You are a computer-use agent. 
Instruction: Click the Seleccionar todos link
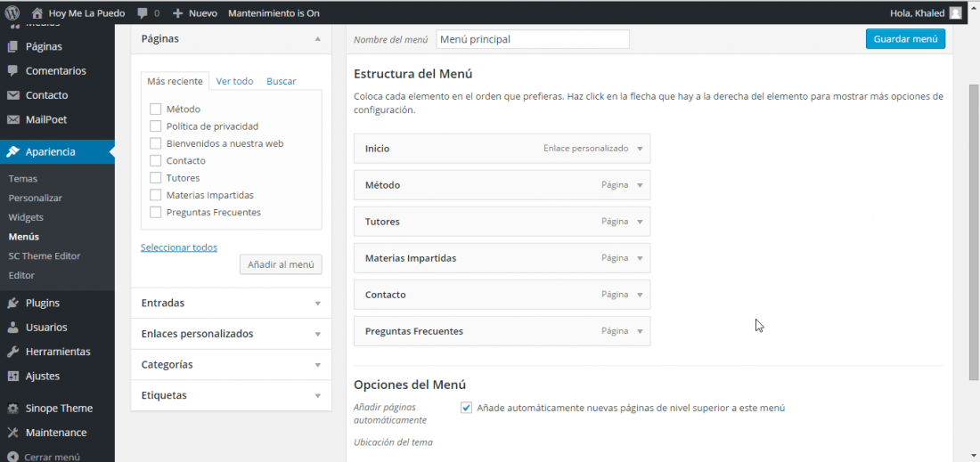[179, 247]
